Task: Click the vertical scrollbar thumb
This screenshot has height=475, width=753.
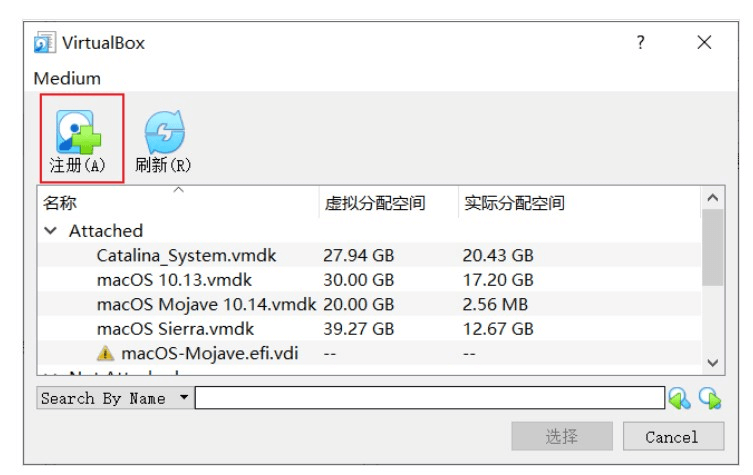Action: pos(713,248)
